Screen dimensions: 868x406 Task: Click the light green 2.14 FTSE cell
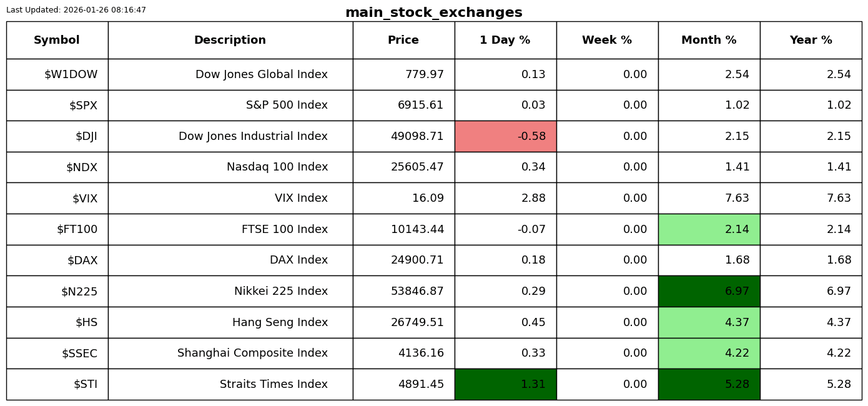pos(709,230)
